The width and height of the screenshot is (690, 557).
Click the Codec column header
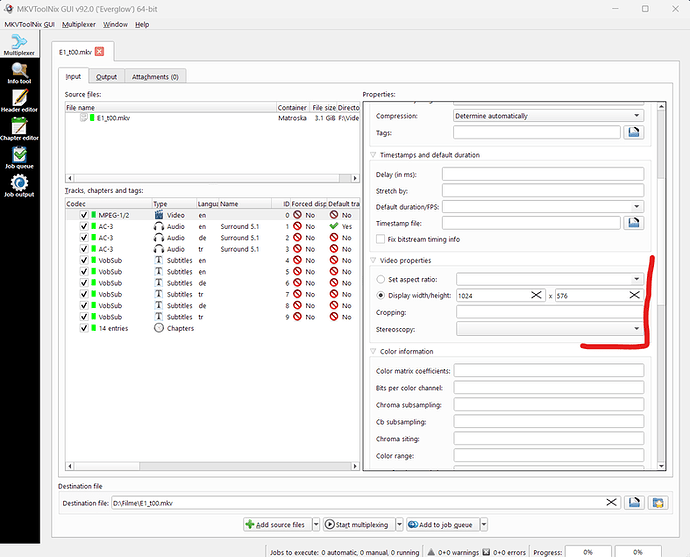[108, 204]
